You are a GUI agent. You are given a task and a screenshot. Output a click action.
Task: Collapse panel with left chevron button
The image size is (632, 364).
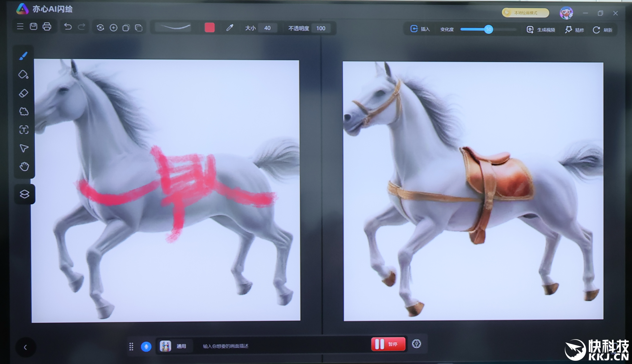click(x=25, y=347)
